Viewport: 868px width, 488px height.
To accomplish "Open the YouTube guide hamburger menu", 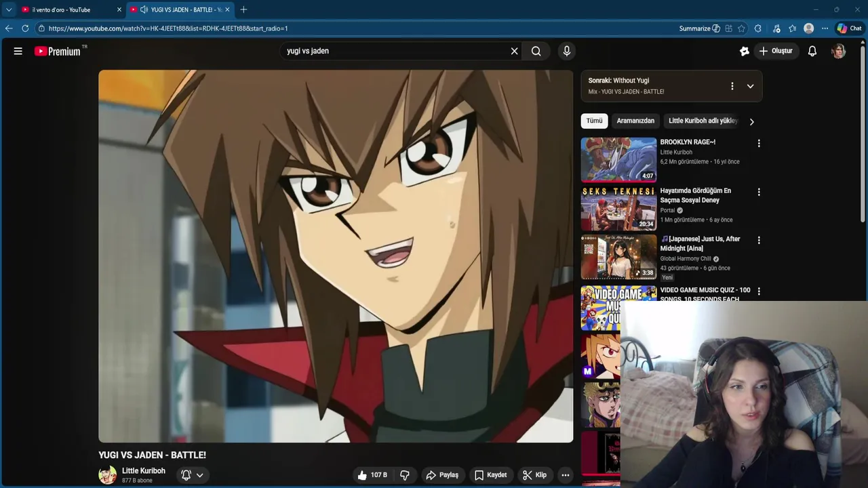I will 18,51.
